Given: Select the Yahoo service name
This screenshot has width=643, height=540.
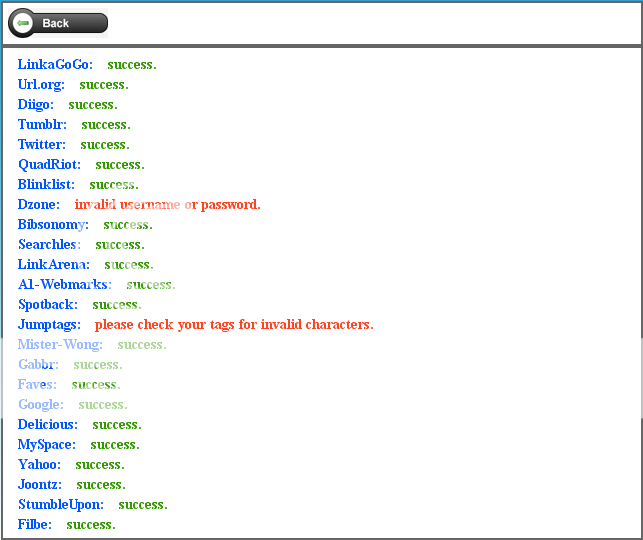Looking at the screenshot, I should 39,465.
